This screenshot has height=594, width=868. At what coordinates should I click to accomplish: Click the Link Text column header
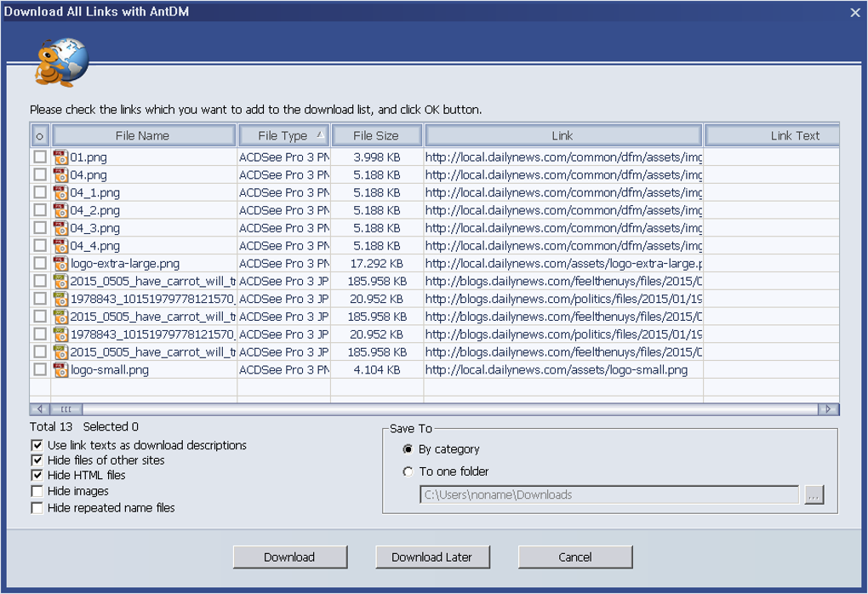click(x=772, y=136)
